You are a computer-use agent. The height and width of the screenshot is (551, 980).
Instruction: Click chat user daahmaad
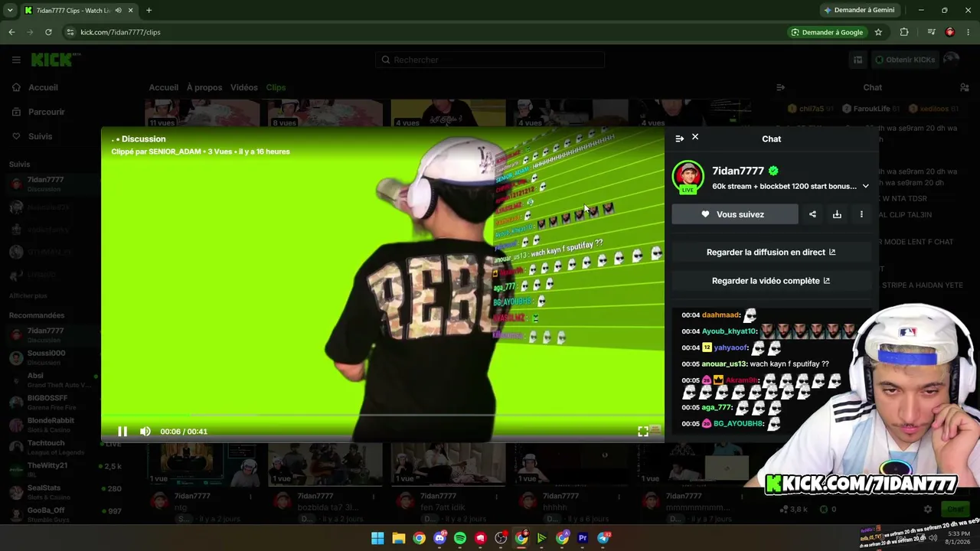[x=721, y=315]
